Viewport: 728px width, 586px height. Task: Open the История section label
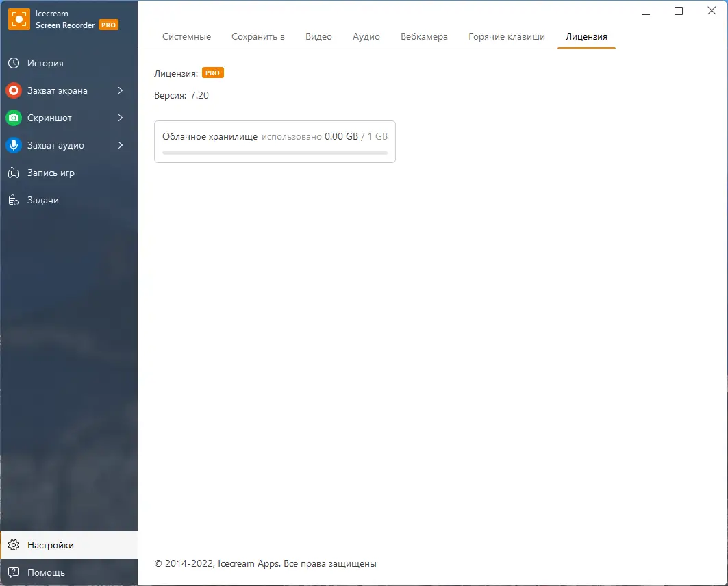45,63
